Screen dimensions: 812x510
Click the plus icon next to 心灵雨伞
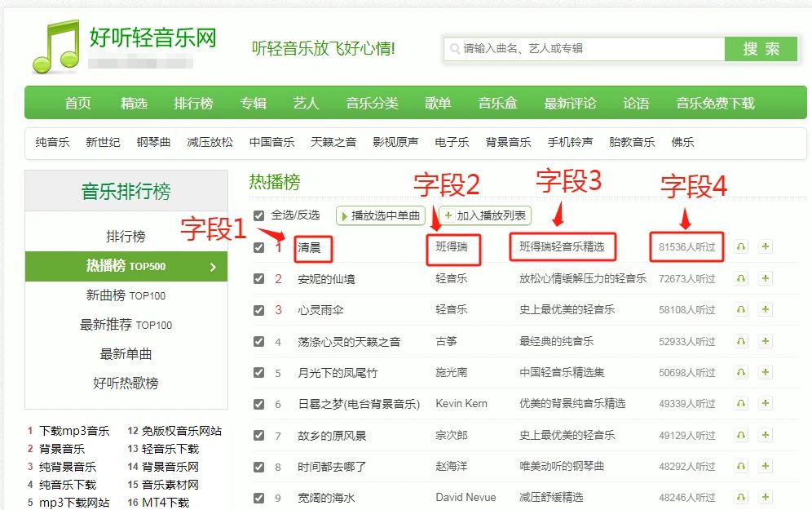765,310
